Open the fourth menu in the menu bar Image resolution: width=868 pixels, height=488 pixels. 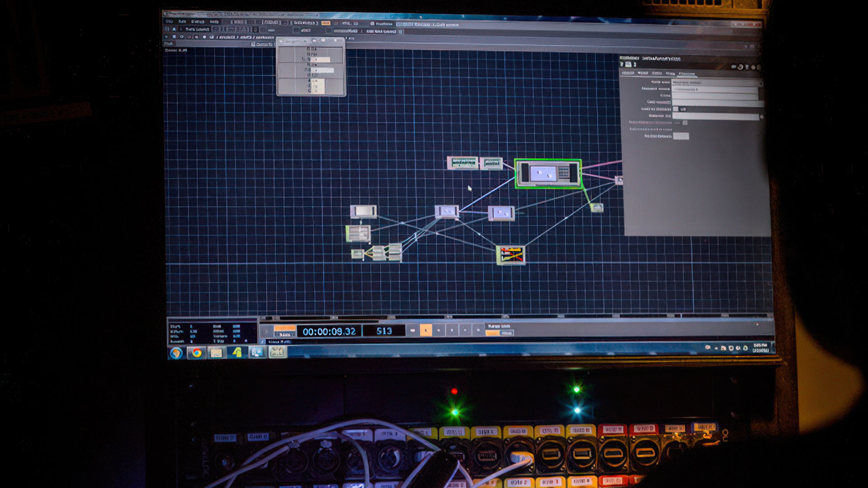pos(214,22)
